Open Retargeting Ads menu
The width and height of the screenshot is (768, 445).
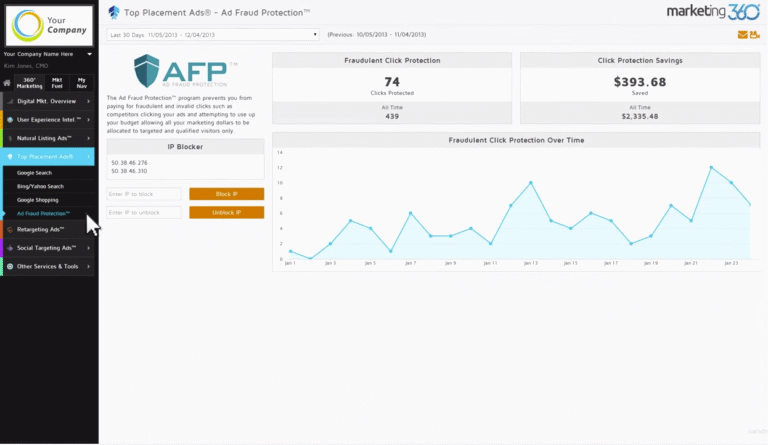tap(48, 230)
